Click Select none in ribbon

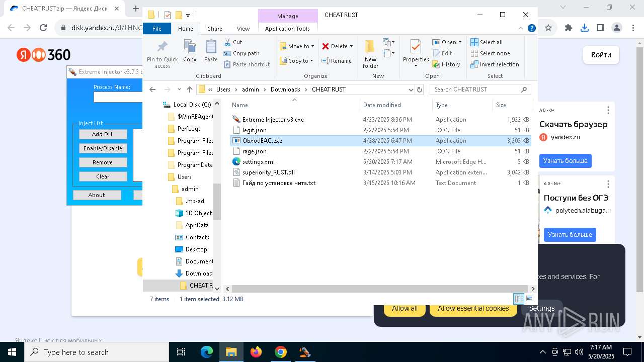491,53
